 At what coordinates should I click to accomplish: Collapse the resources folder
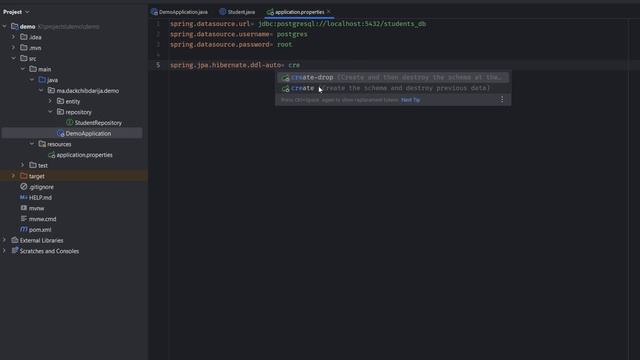point(32,144)
